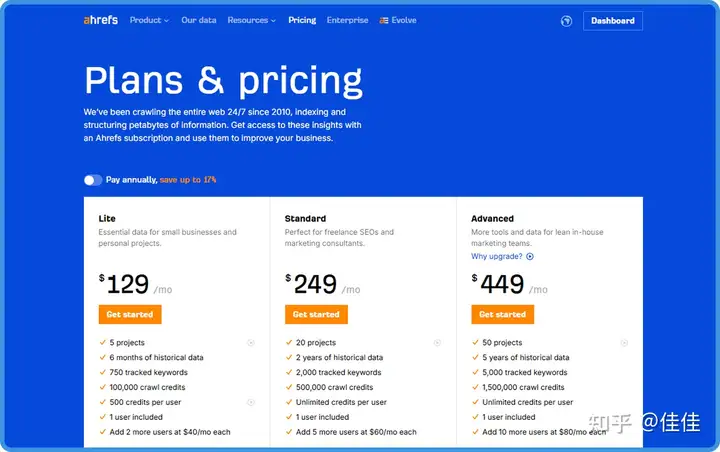
Task: Click the info icon beside 5 projects
Action: coord(251,343)
